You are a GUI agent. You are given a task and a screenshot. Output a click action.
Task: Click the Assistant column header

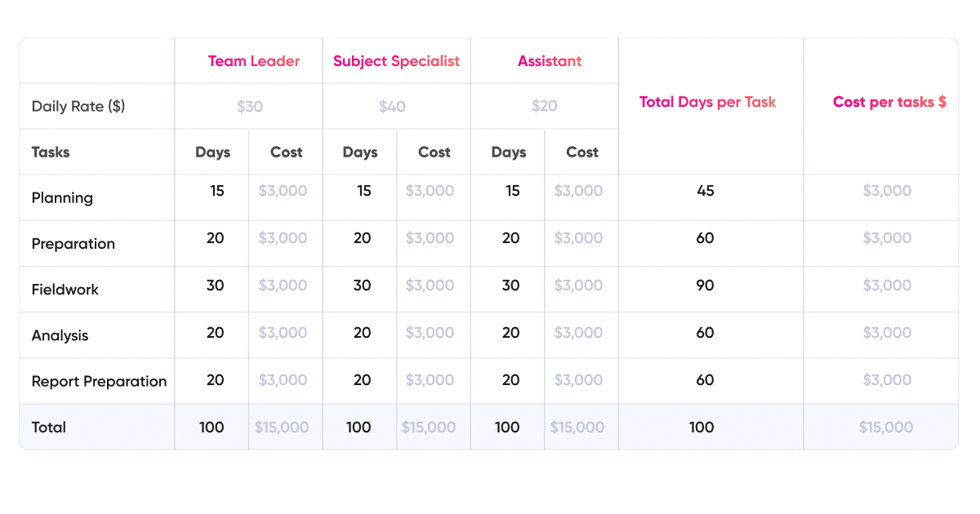pyautogui.click(x=550, y=61)
